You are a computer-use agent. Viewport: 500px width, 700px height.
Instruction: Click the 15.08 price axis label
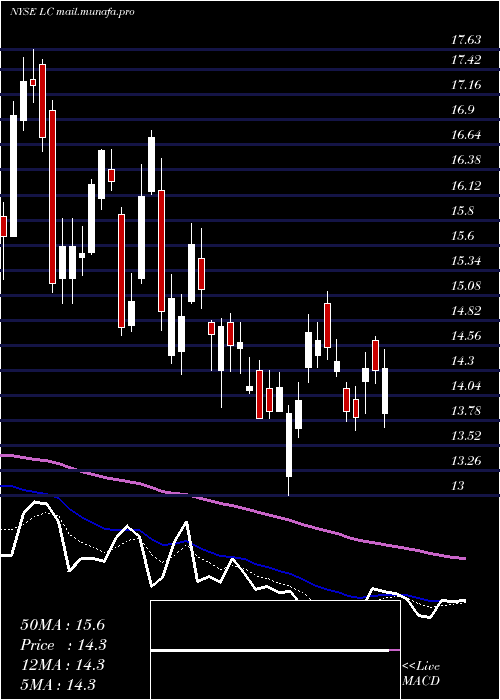click(466, 285)
